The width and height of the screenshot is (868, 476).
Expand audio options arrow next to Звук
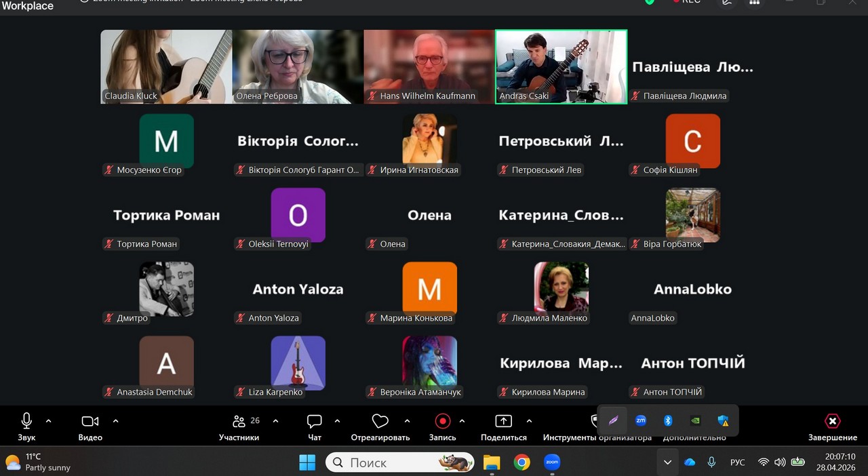[48, 421]
